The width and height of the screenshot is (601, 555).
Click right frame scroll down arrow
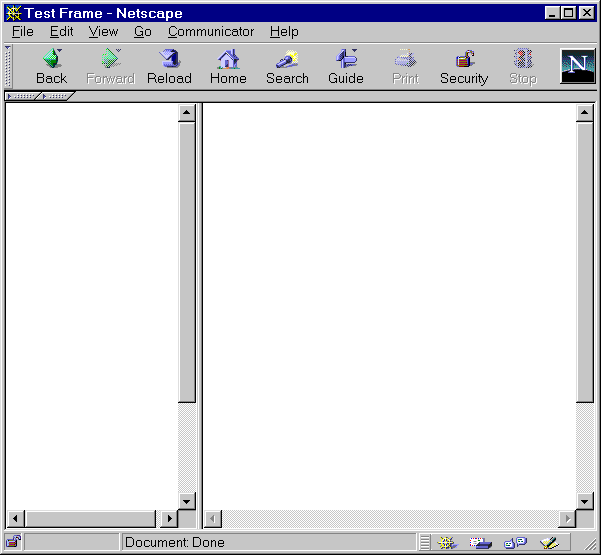click(x=585, y=501)
